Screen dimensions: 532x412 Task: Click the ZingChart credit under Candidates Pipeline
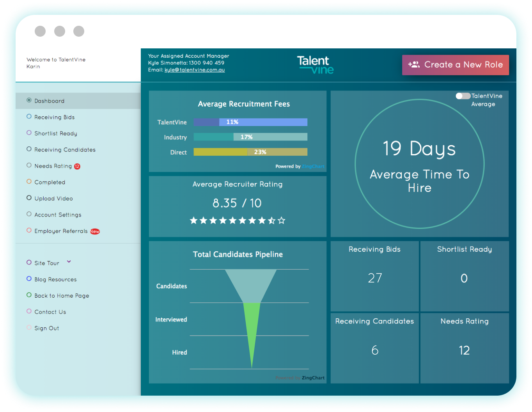pos(313,378)
